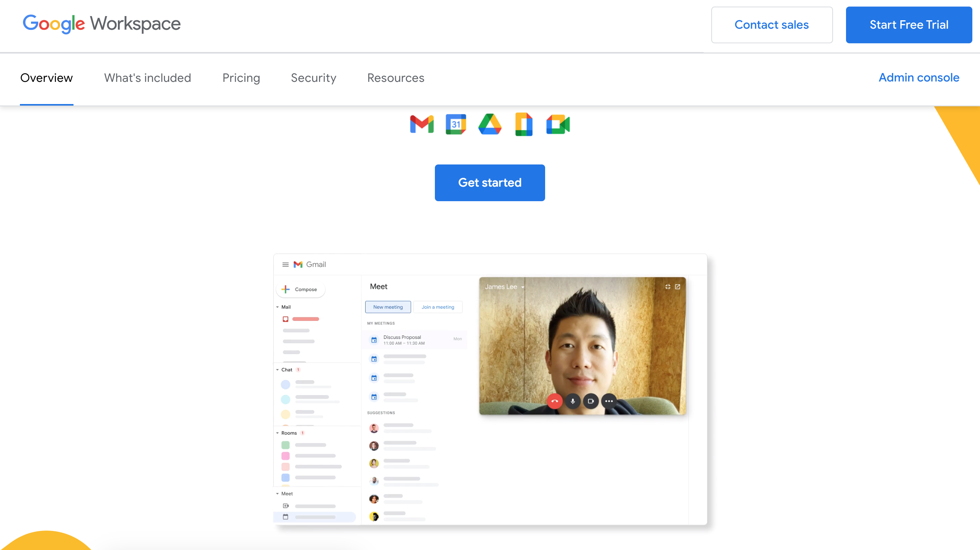Select the Discuss Proposal meeting row
The width and height of the screenshot is (980, 550).
coord(415,340)
